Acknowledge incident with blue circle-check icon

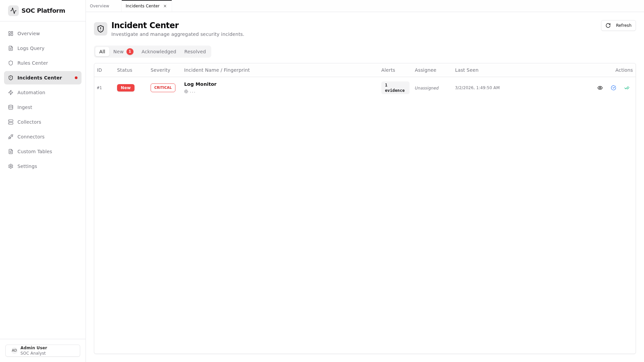coord(613,88)
